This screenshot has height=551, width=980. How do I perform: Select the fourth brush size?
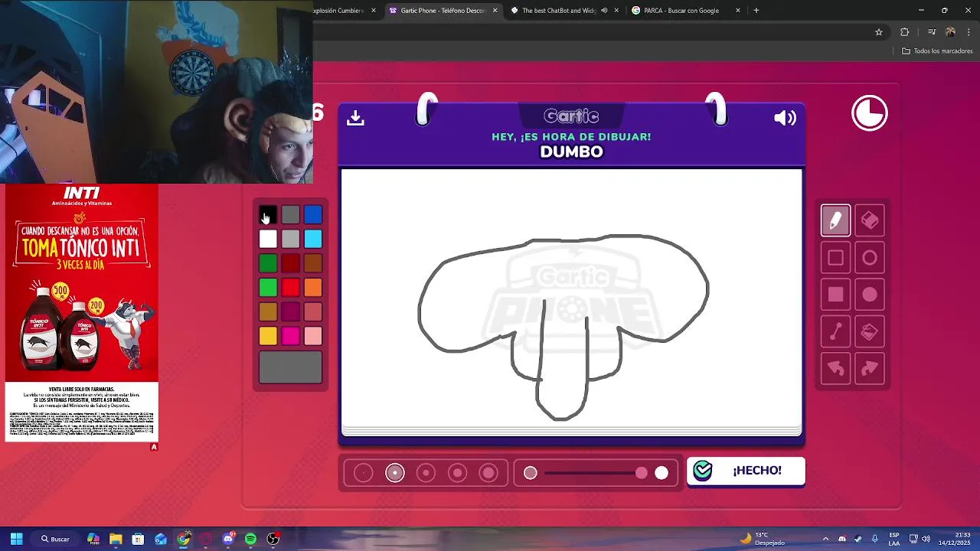tap(458, 473)
